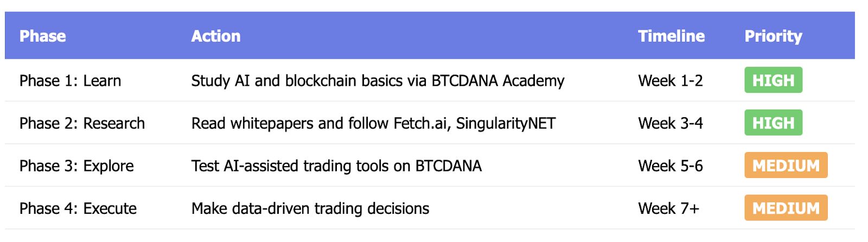Select the "Week 3-4" timeline cell
The height and width of the screenshot is (242, 868).
(x=671, y=124)
